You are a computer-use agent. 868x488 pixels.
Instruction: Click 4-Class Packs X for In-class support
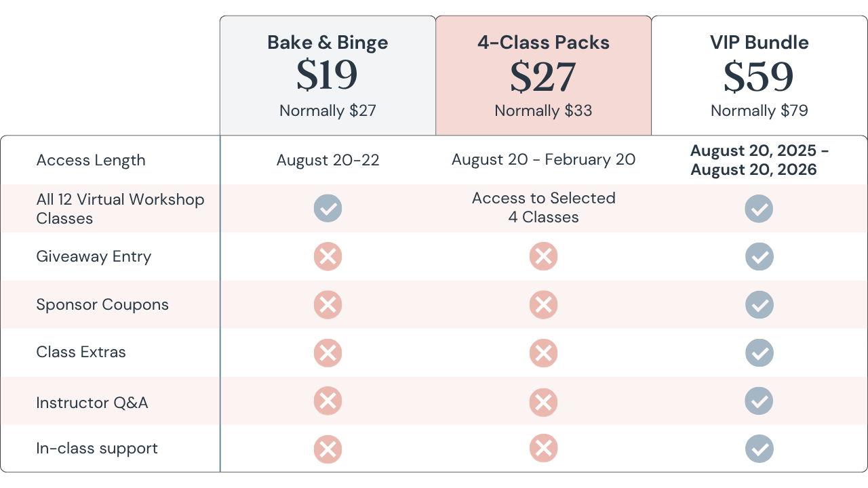click(543, 449)
